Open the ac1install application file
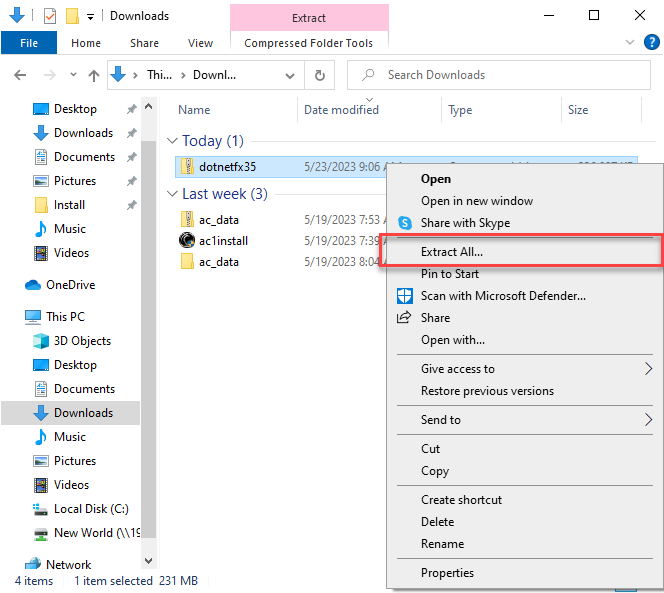Image resolution: width=664 pixels, height=593 pixels. [x=222, y=240]
